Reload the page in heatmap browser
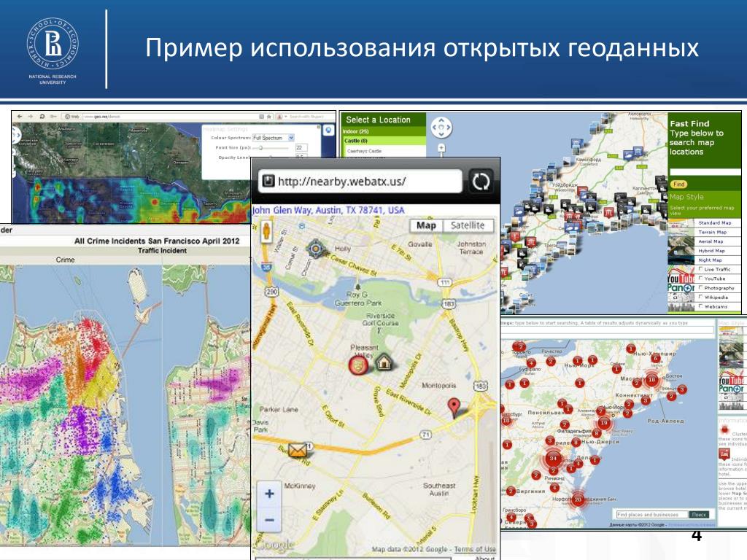Viewport: 747px width, 560px height. (42, 116)
